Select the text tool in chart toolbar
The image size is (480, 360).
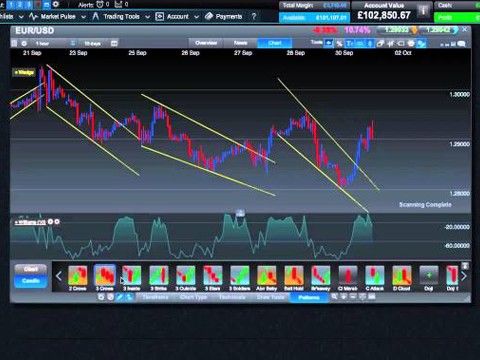(349, 43)
